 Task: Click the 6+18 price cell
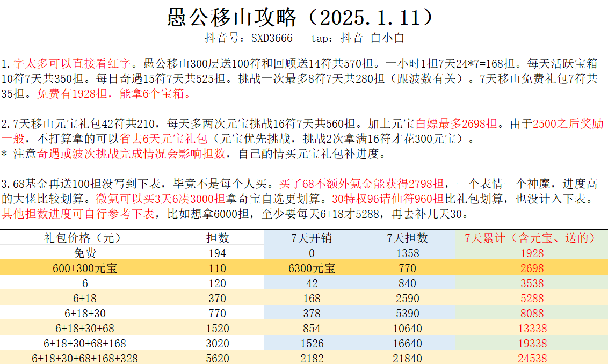(85, 298)
